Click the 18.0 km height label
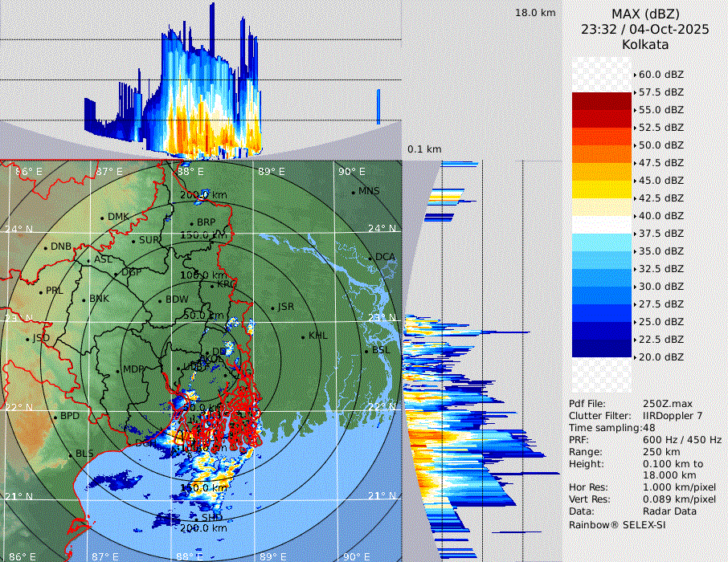Image resolution: width=728 pixels, height=562 pixels. 536,13
